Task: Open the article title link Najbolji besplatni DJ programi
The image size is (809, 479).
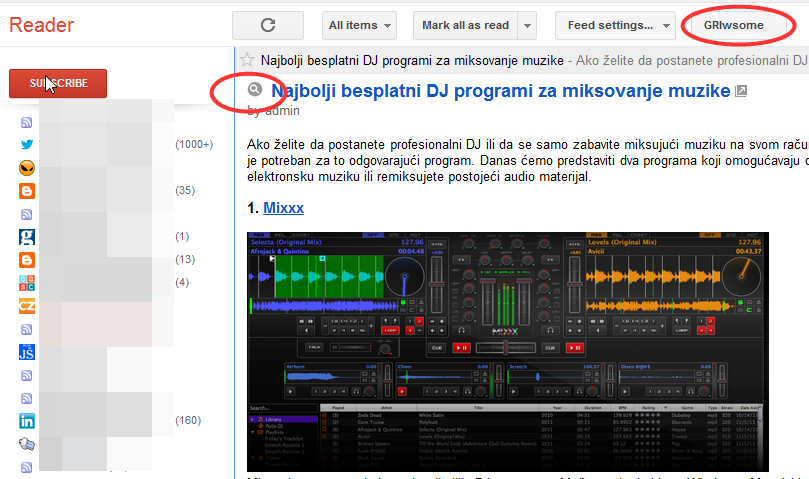Action: tap(500, 91)
